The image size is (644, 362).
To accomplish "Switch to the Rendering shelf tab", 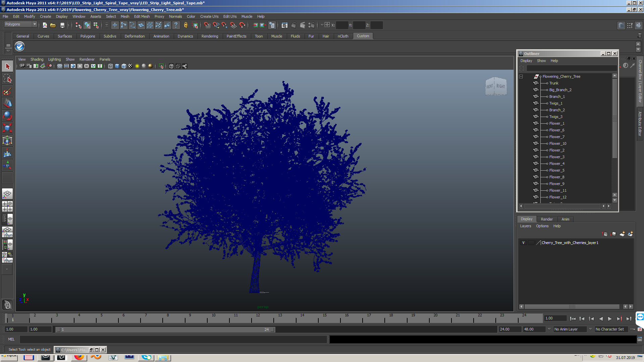I will [x=210, y=36].
